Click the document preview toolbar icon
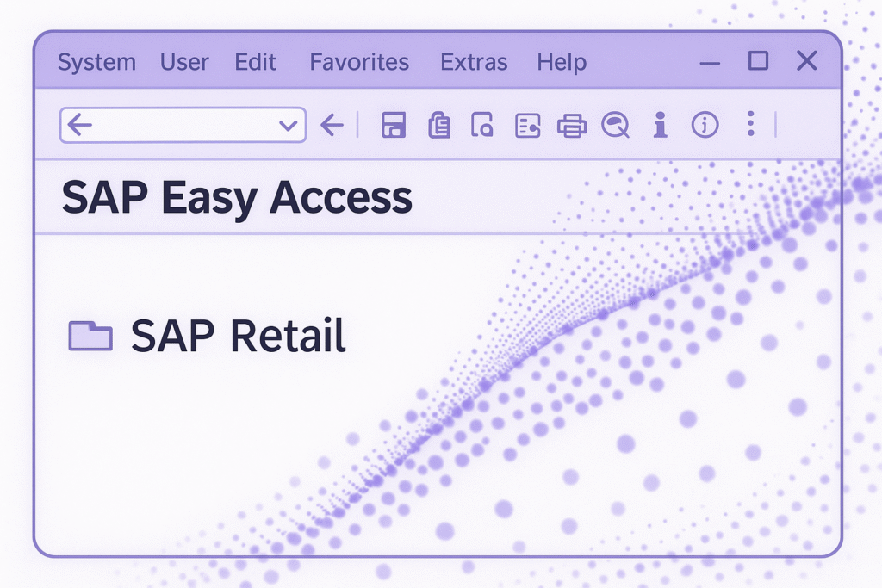The image size is (882, 588). 527,125
